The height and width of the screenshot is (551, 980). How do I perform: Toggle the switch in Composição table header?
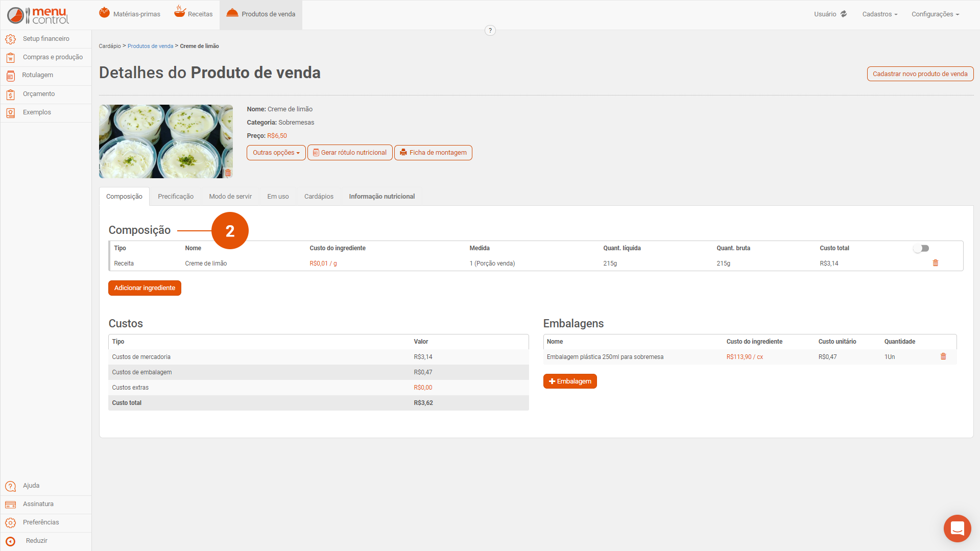click(x=921, y=248)
